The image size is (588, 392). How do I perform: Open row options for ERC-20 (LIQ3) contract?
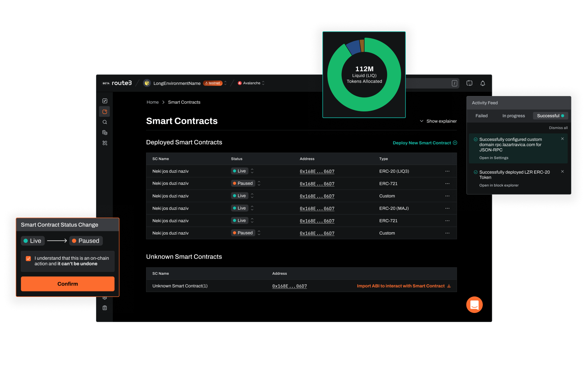click(x=447, y=171)
